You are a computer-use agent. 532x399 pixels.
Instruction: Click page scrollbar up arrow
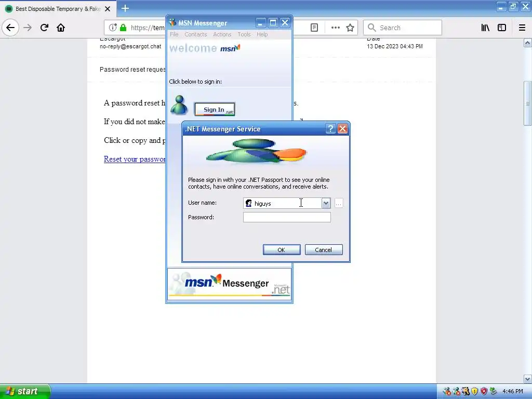tap(528, 43)
